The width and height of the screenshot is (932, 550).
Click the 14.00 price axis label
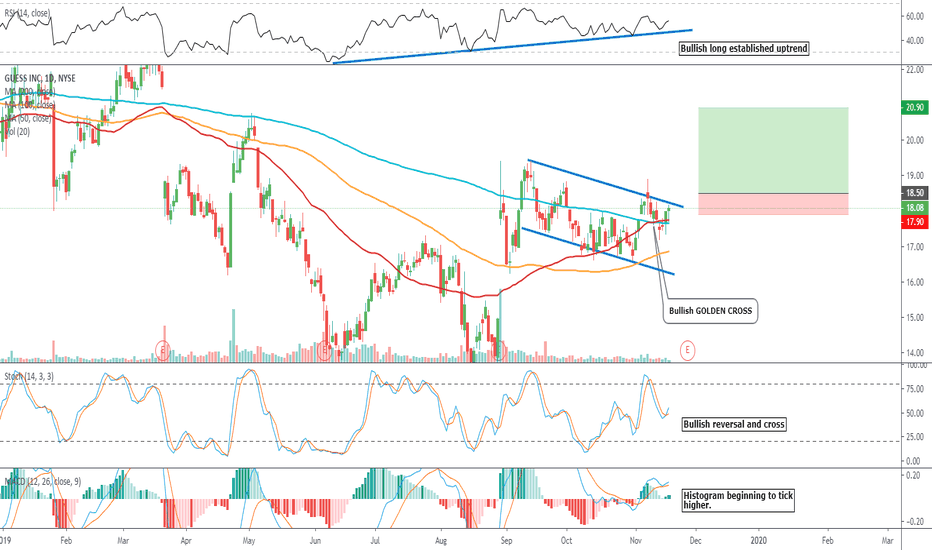(914, 353)
